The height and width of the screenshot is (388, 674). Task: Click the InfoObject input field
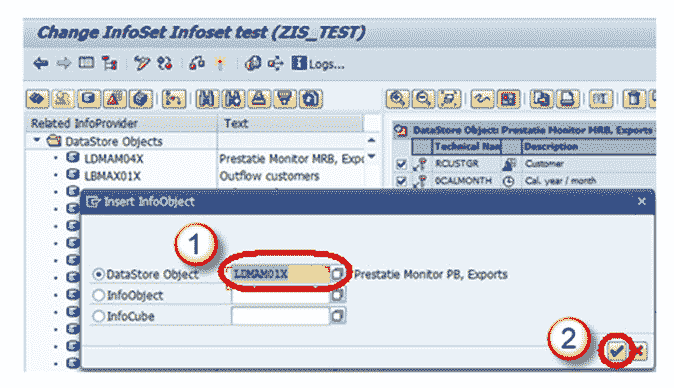[x=280, y=295]
